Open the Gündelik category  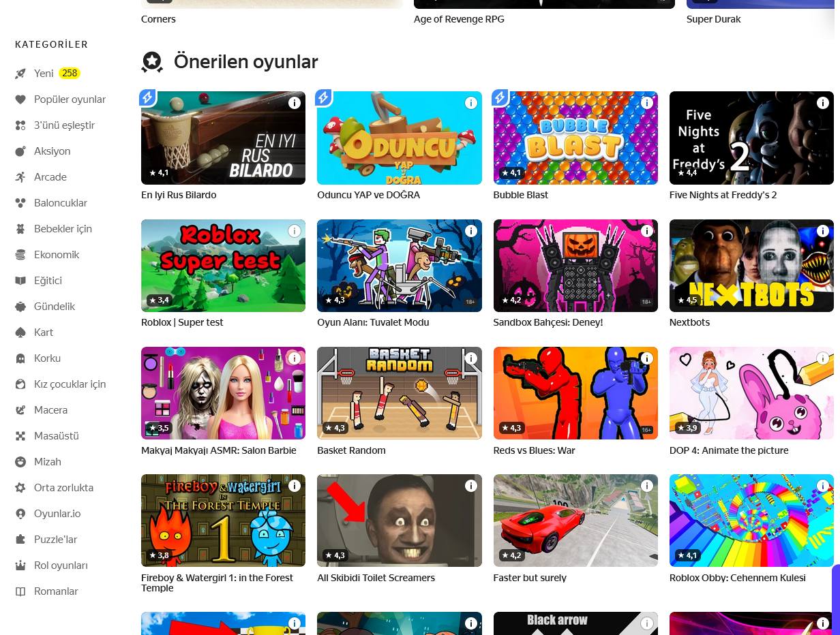click(55, 307)
